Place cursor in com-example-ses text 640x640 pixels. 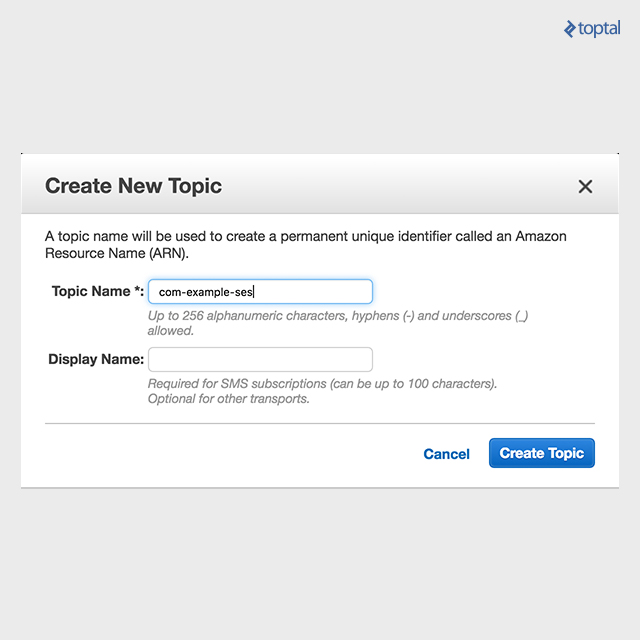pos(206,293)
